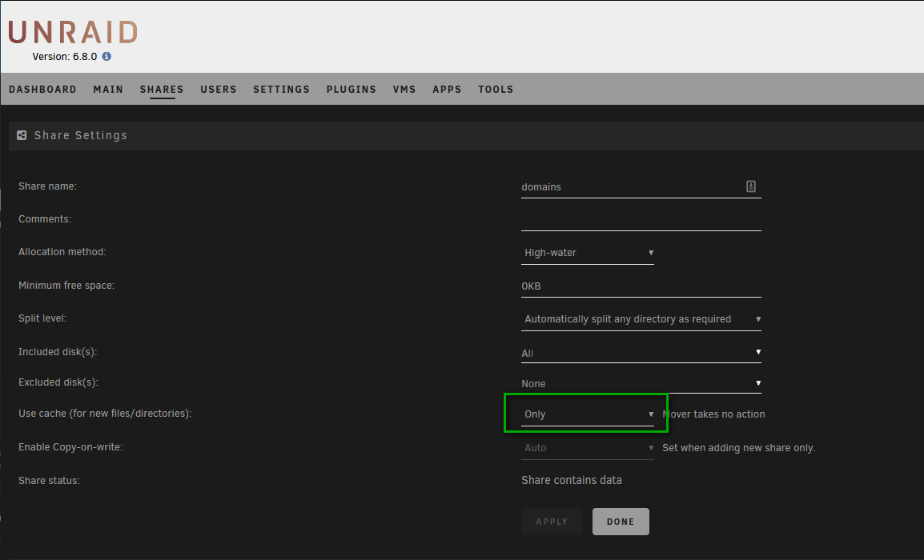Click the 'Share status:' label

point(49,481)
